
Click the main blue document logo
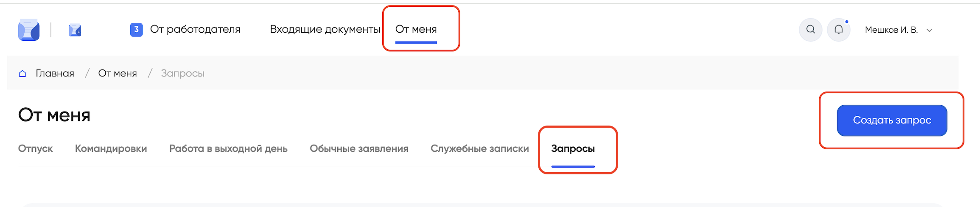pyautogui.click(x=29, y=30)
